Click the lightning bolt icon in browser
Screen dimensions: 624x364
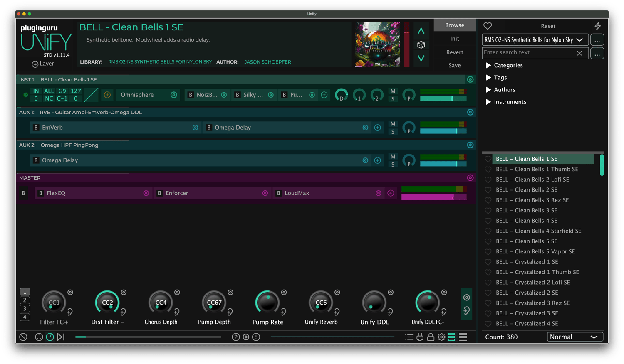coord(597,26)
